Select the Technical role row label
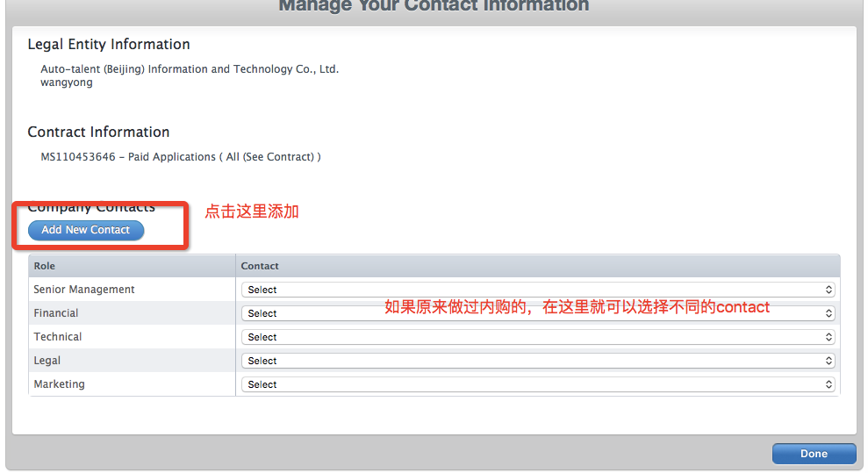Image resolution: width=868 pixels, height=473 pixels. coord(58,337)
